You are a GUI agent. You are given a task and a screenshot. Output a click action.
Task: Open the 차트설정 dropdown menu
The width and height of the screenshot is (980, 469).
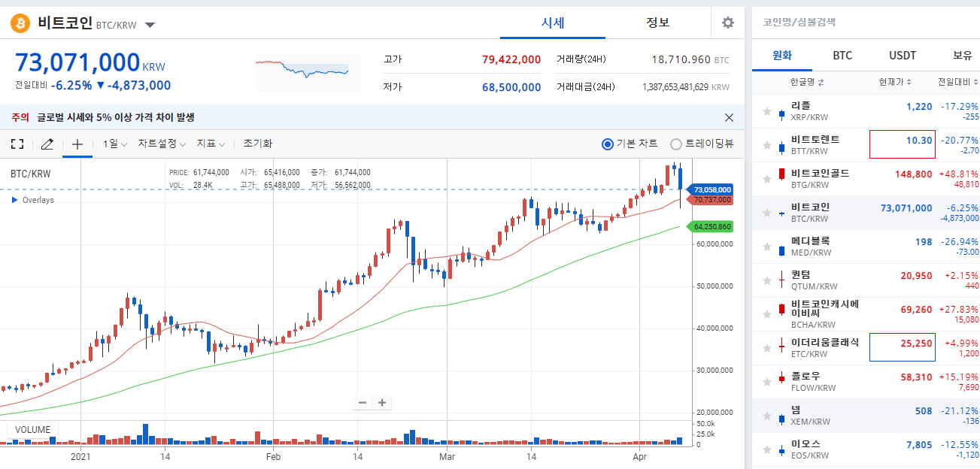click(x=162, y=144)
